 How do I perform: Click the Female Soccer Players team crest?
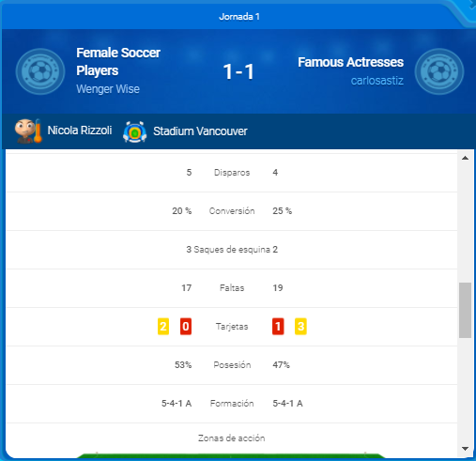(x=40, y=71)
